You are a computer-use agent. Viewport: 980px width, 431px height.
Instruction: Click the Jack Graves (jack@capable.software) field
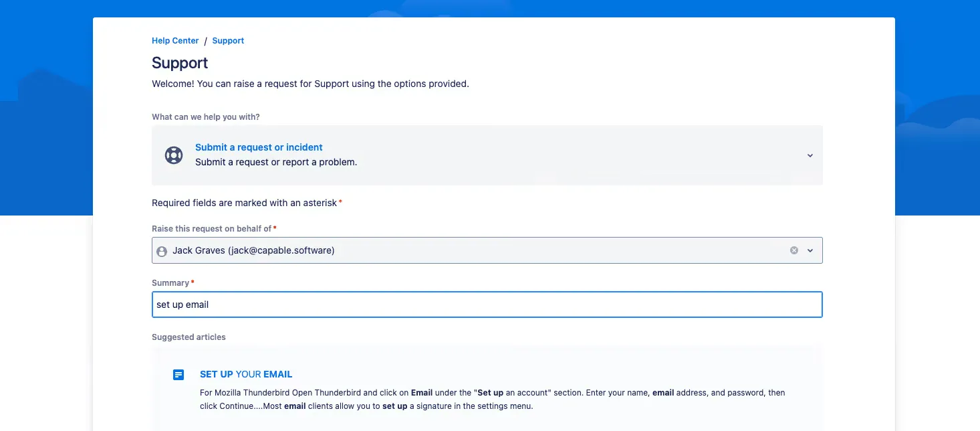click(x=487, y=250)
